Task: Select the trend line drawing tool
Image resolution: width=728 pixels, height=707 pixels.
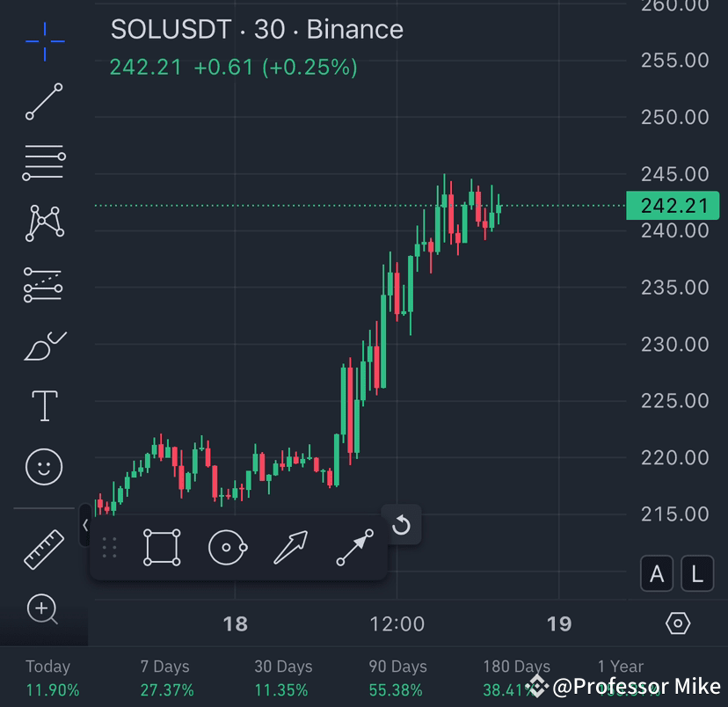Action: (x=44, y=101)
